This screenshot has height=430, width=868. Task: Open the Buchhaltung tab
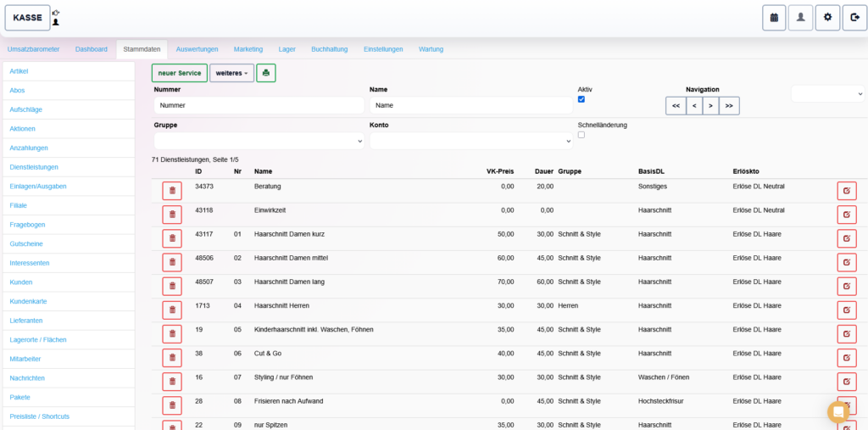329,49
